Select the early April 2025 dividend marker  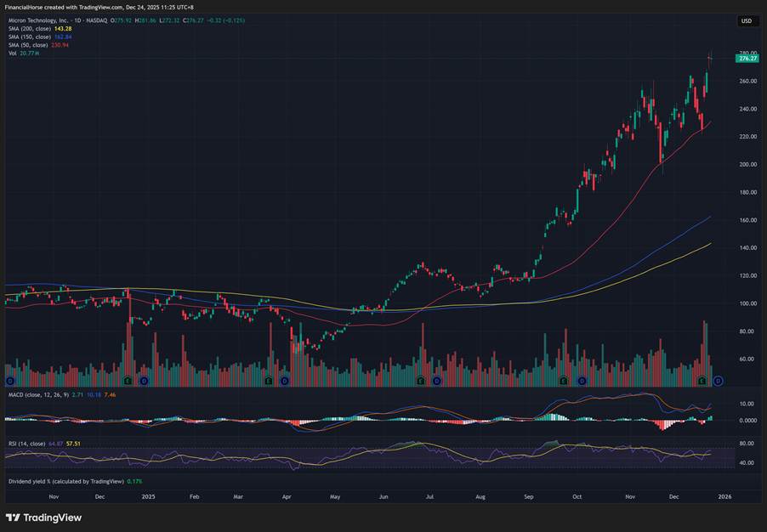click(285, 381)
